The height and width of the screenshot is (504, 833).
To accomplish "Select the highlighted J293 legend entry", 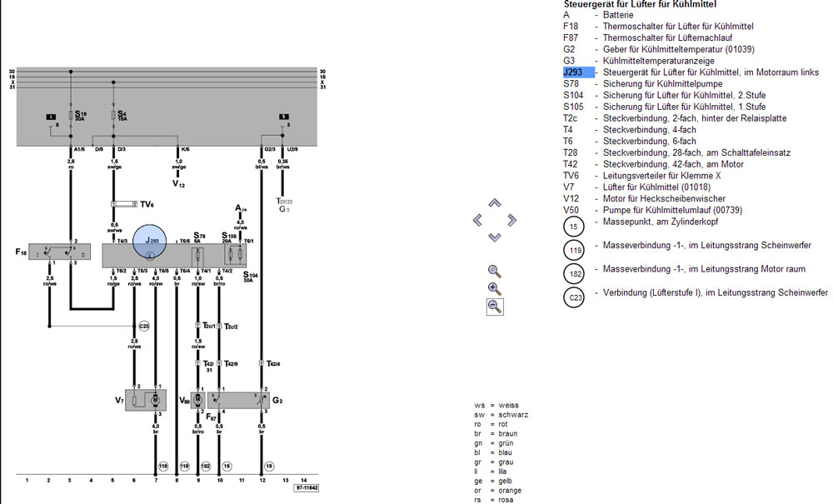I will click(578, 72).
